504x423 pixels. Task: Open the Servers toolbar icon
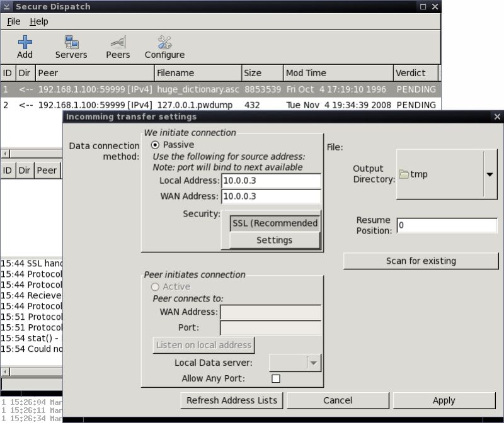(x=71, y=42)
